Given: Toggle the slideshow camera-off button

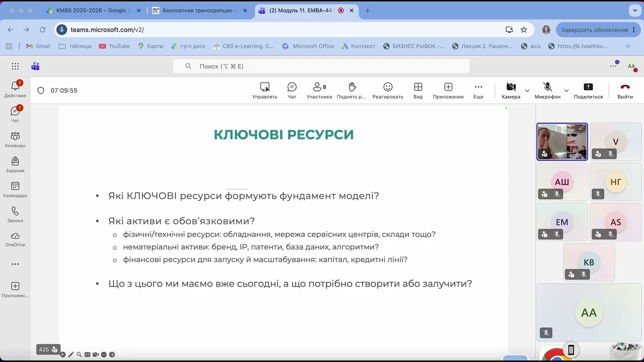Looking at the screenshot, I should [x=96, y=354].
